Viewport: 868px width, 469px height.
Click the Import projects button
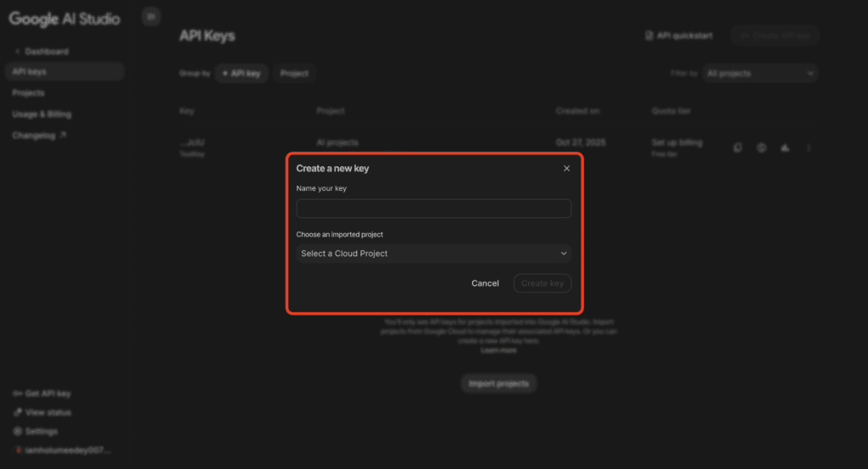(498, 383)
